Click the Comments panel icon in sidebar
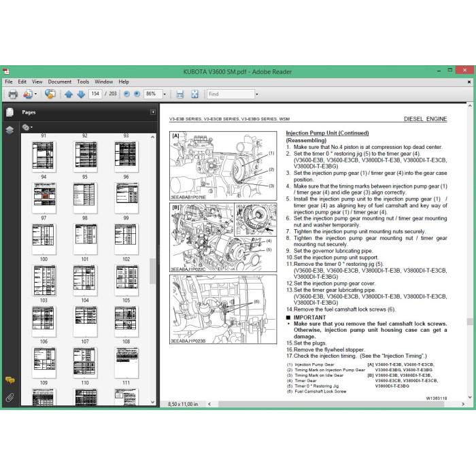 (10, 380)
